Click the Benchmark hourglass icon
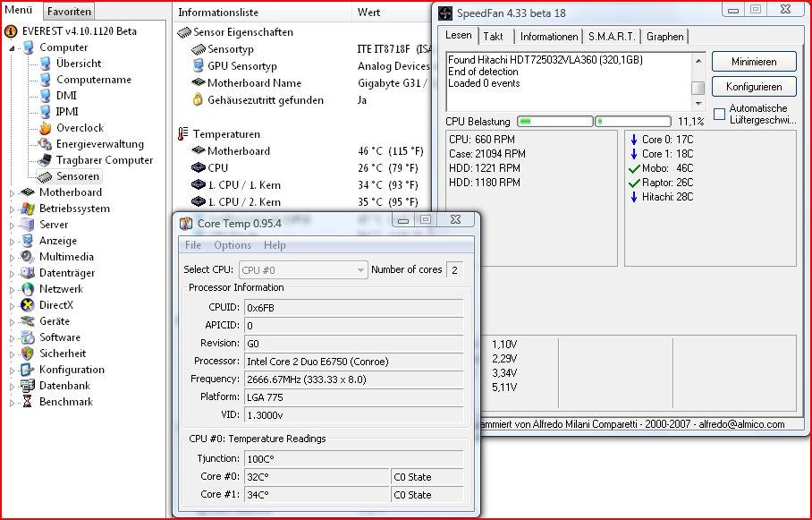Image resolution: width=812 pixels, height=520 pixels. 28,402
